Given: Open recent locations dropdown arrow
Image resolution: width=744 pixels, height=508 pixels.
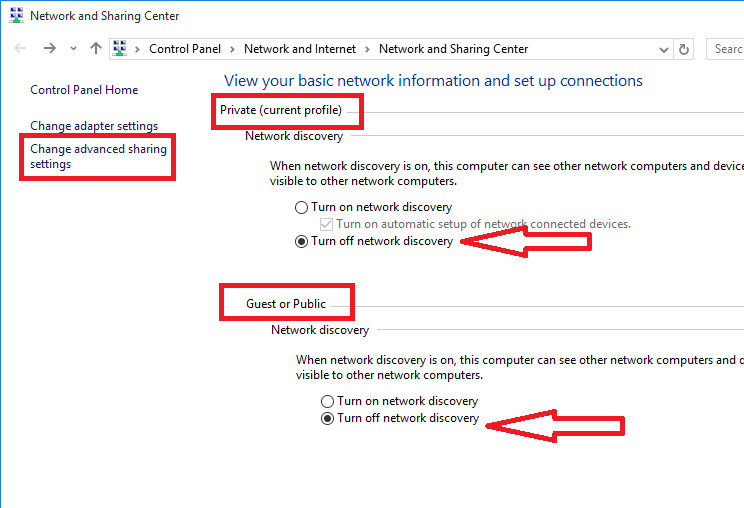Looking at the screenshot, I should click(x=73, y=48).
